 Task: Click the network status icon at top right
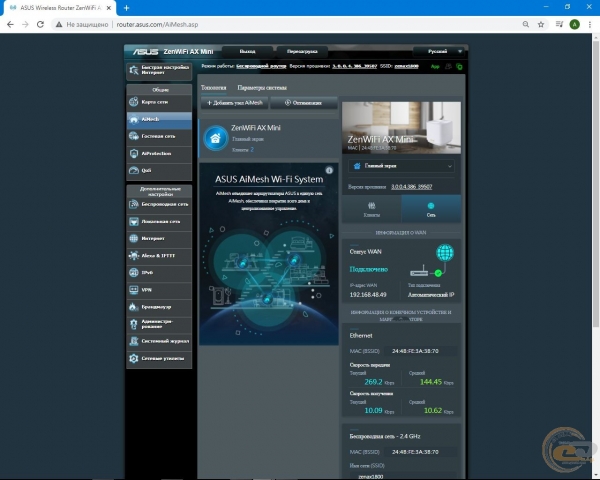[459, 67]
